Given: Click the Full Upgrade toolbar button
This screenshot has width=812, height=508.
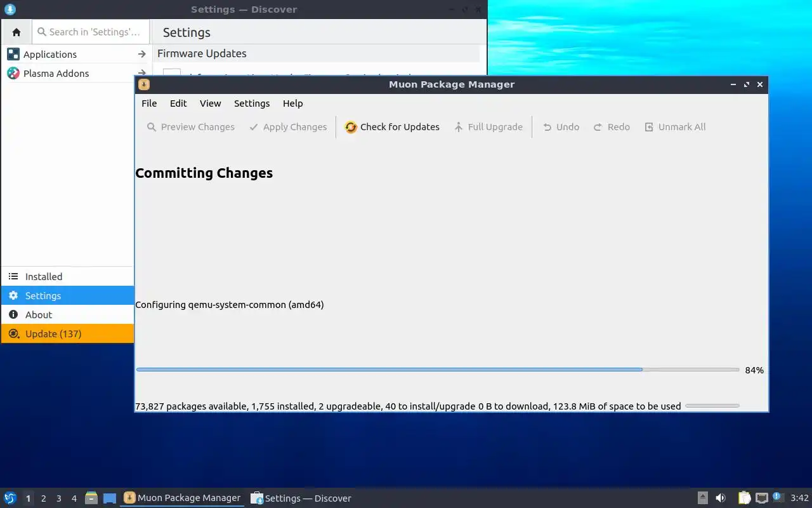Looking at the screenshot, I should (488, 127).
